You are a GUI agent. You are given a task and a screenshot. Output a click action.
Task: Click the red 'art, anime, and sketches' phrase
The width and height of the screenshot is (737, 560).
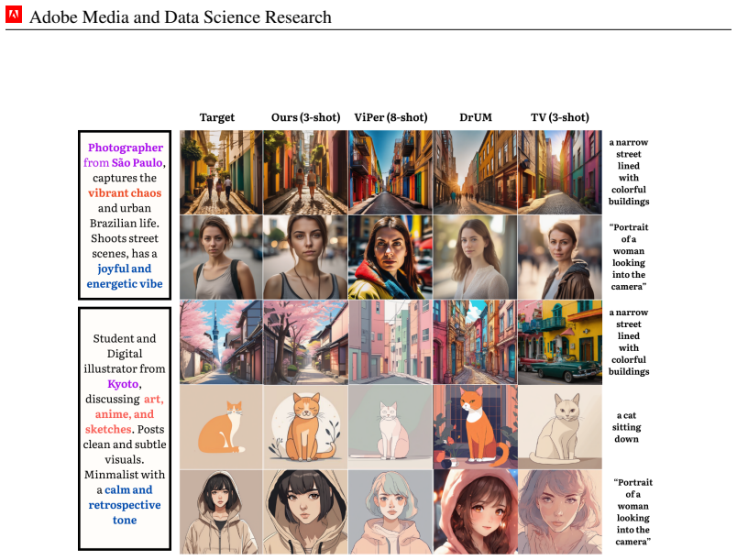tap(125, 414)
